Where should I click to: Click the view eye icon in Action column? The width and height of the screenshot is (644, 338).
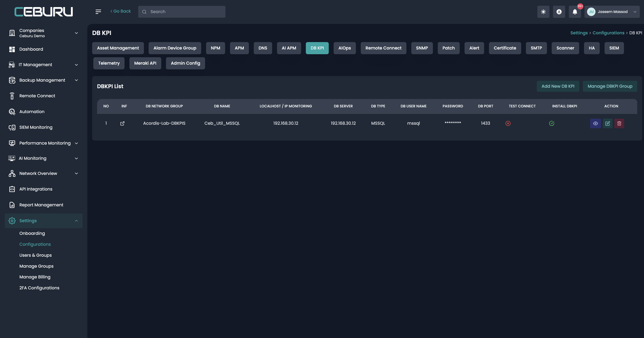pos(595,123)
